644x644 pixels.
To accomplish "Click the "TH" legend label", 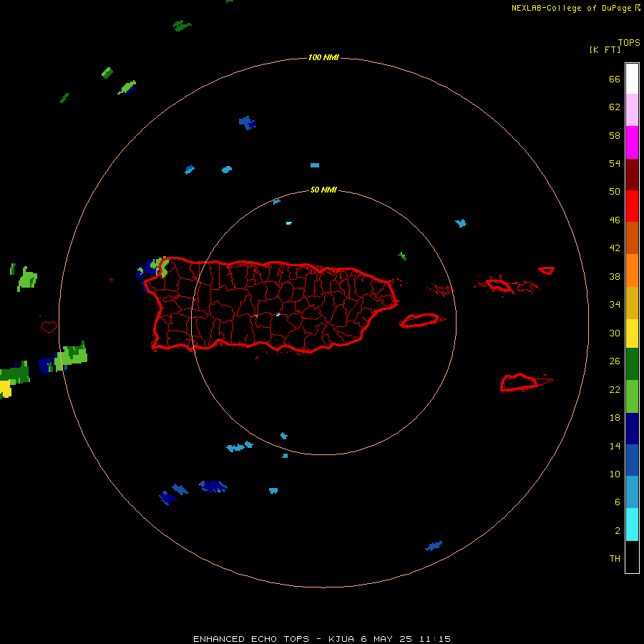I will click(x=615, y=559).
